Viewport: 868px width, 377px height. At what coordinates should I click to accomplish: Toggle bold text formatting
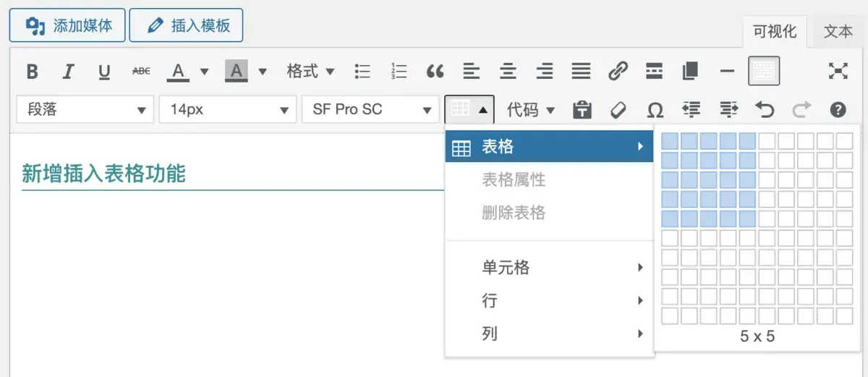click(32, 71)
